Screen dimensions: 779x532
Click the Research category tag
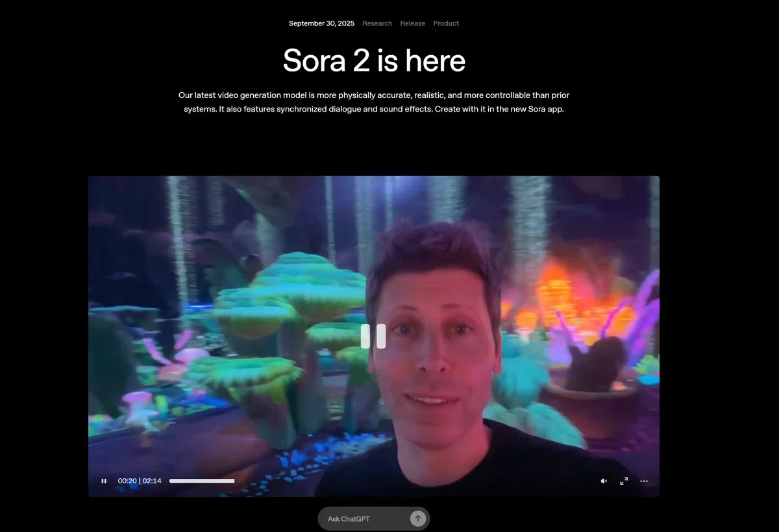coord(377,23)
